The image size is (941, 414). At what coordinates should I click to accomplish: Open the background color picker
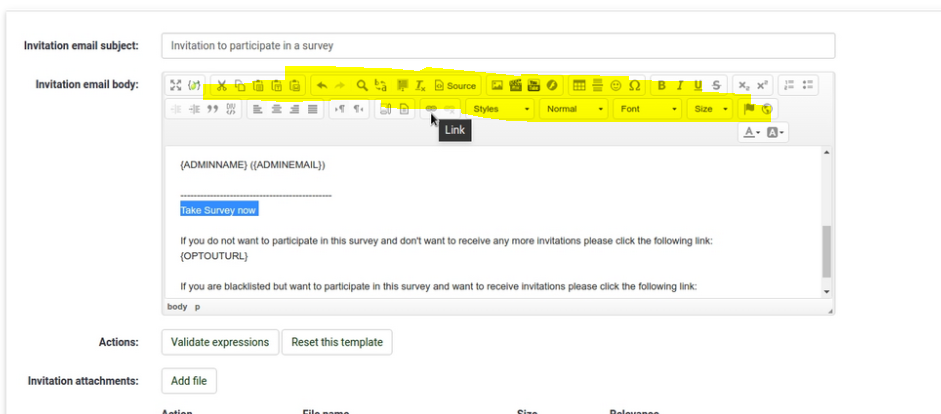point(775,132)
